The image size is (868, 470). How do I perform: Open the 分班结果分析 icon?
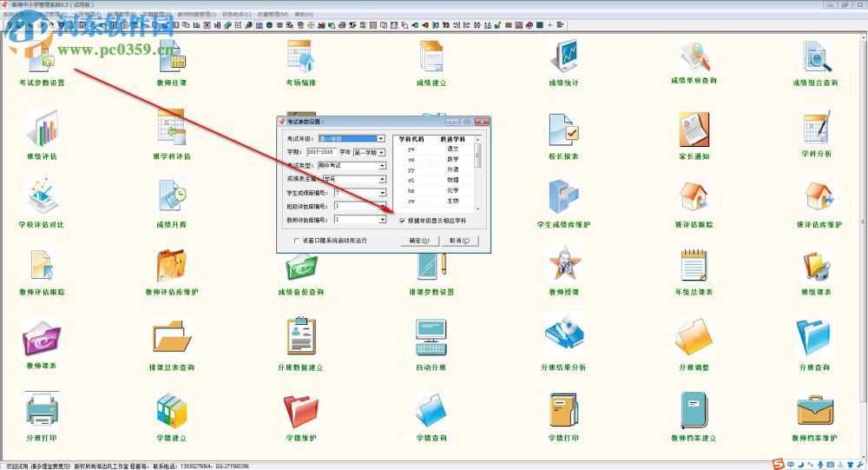pyautogui.click(x=563, y=334)
